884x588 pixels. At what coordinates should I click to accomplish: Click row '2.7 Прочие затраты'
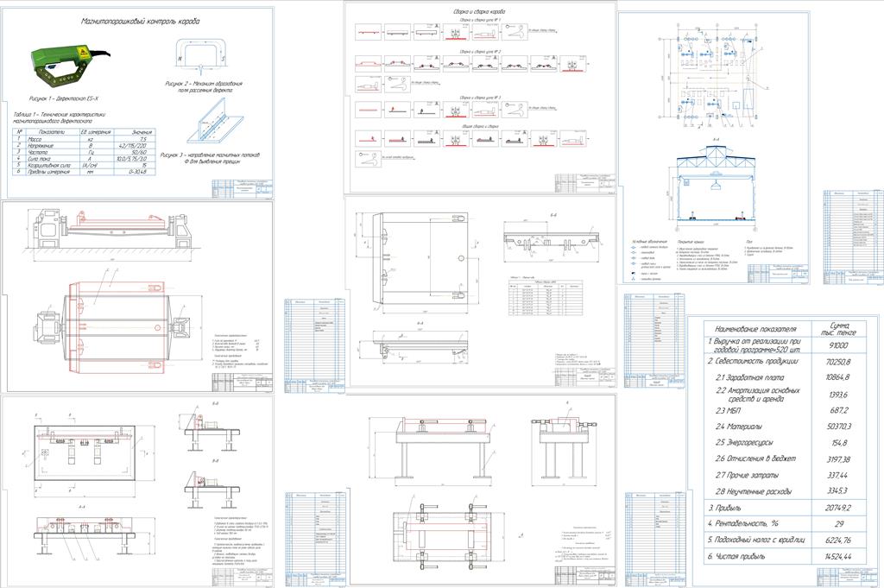point(748,475)
